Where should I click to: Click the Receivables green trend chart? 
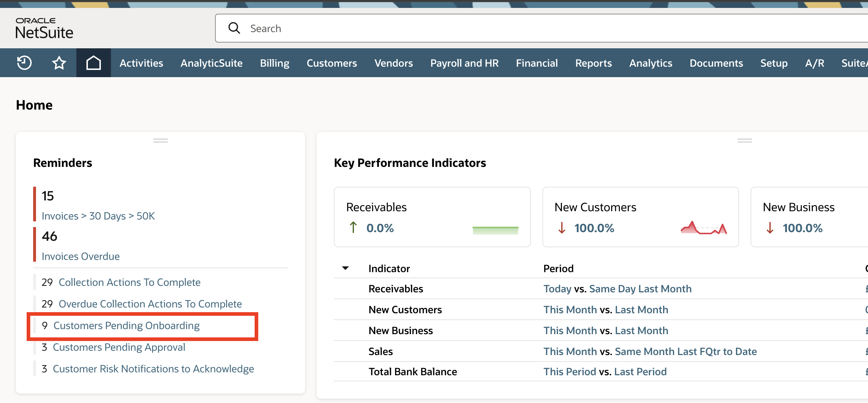point(495,230)
